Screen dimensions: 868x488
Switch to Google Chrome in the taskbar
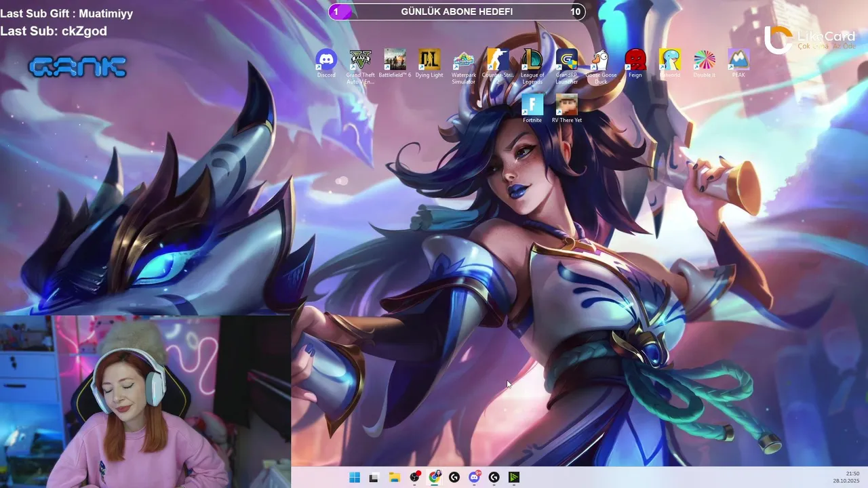[434, 477]
